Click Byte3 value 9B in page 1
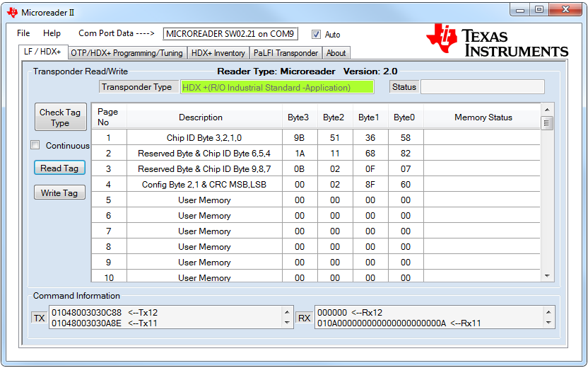 pos(299,138)
